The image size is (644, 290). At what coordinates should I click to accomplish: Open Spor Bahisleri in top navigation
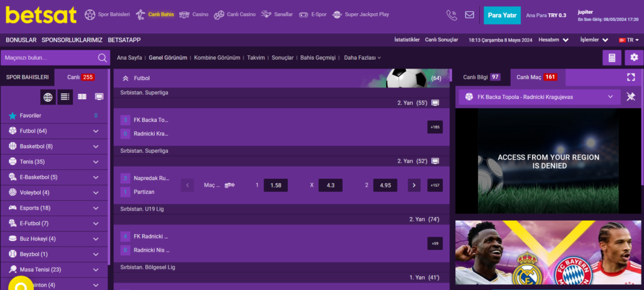tap(107, 15)
